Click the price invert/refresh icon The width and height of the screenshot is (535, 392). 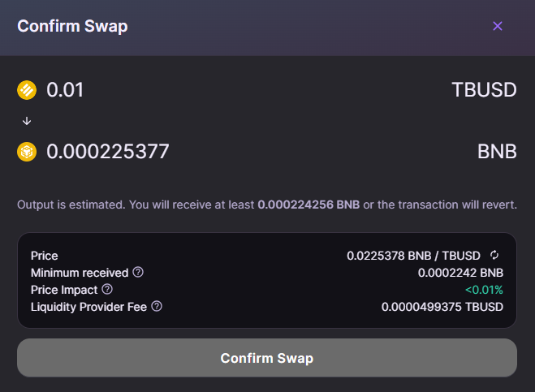click(x=494, y=256)
